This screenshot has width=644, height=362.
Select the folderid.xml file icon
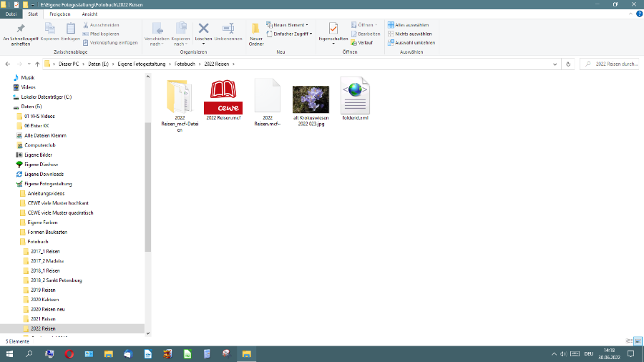coord(354,97)
